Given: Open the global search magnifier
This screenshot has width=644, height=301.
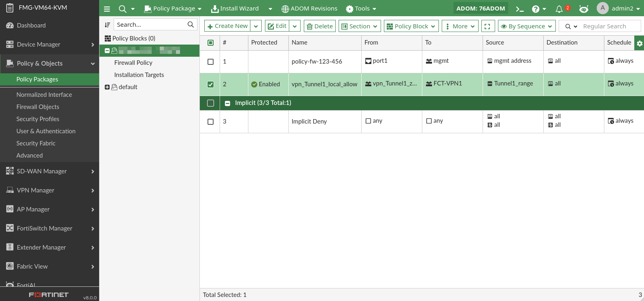Looking at the screenshot, I should [x=123, y=9].
